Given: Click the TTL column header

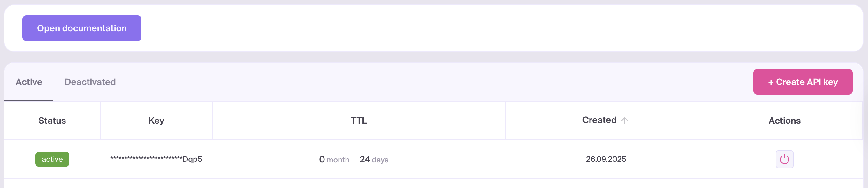Looking at the screenshot, I should point(359,121).
